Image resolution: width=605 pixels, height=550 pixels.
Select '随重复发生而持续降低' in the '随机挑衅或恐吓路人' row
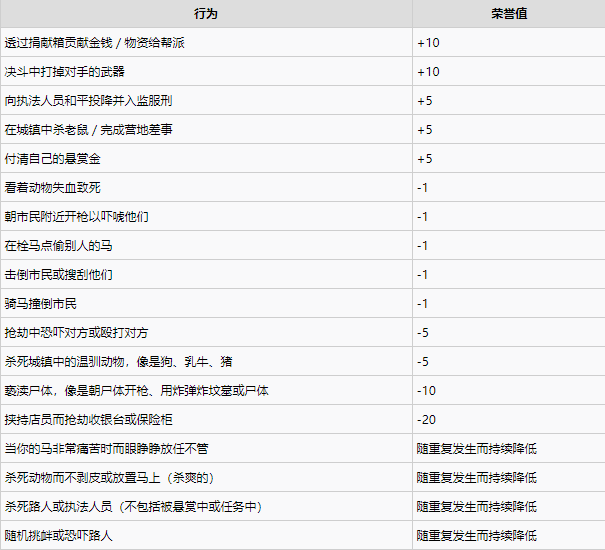(x=477, y=536)
